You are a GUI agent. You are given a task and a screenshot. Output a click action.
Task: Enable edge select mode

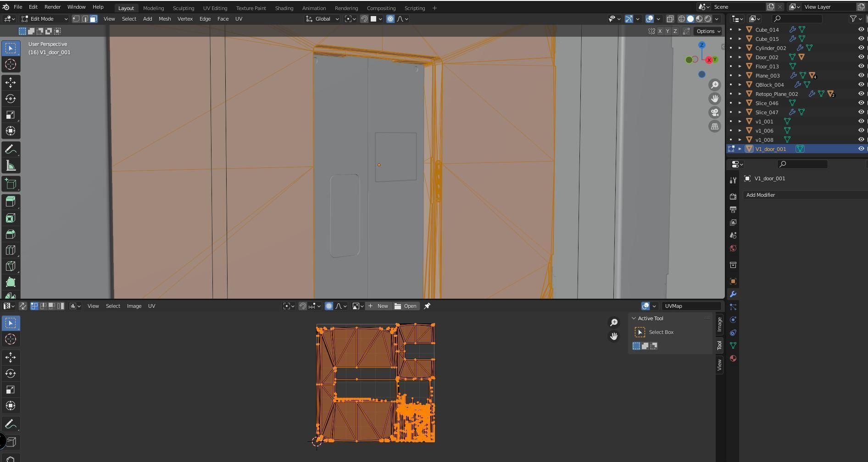85,19
